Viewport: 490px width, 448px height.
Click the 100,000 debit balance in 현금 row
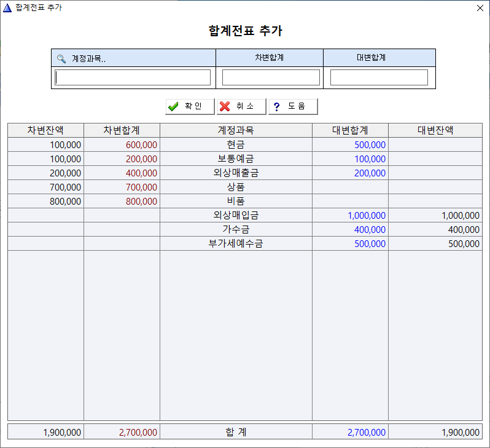(x=65, y=145)
